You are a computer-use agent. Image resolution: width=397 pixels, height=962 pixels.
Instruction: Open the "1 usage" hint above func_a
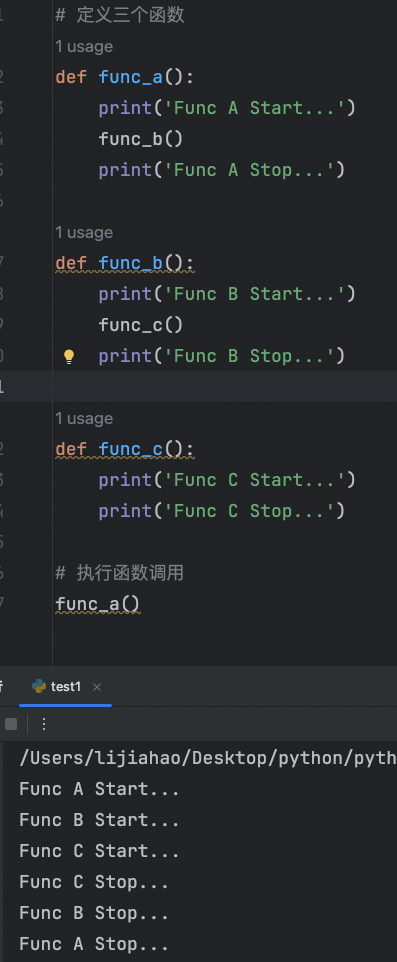point(84,47)
